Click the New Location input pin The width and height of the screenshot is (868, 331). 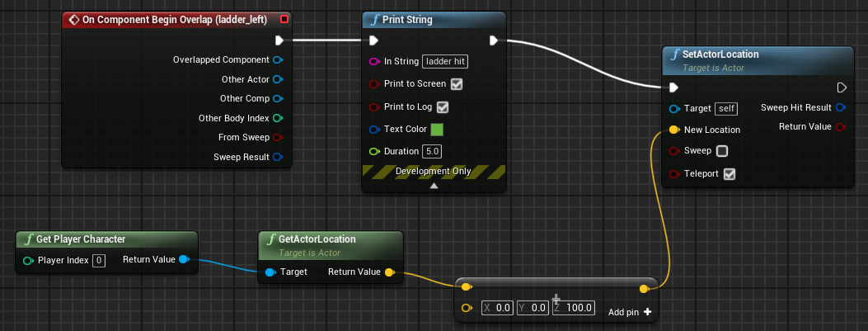(674, 130)
